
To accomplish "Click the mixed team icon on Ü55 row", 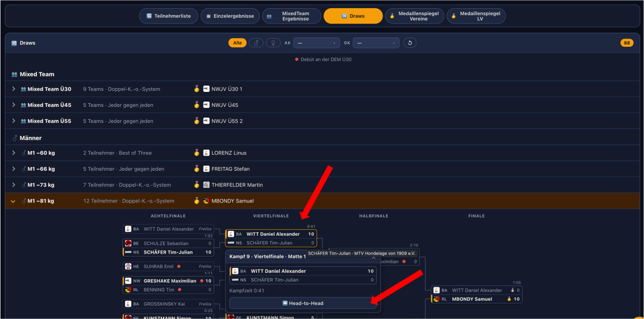I will point(24,121).
